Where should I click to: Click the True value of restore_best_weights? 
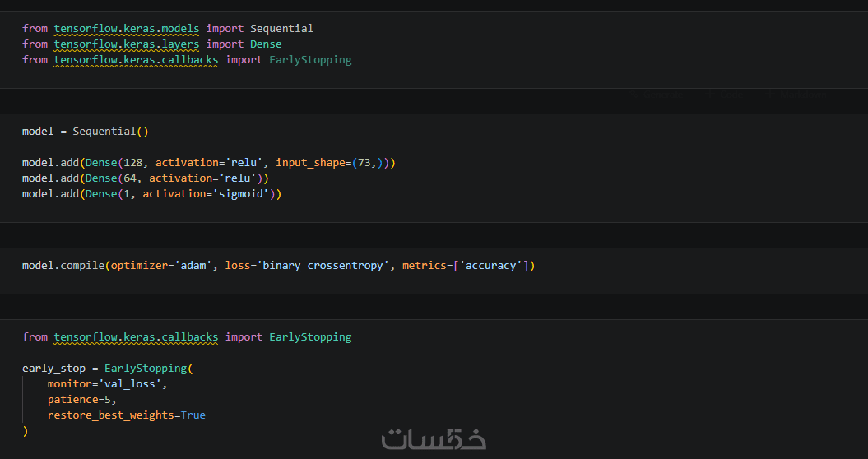pyautogui.click(x=193, y=415)
